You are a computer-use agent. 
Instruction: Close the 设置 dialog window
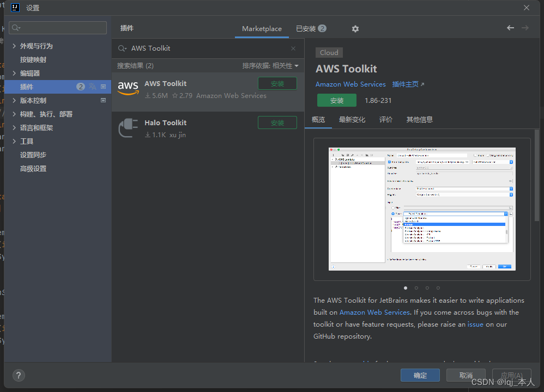tap(527, 8)
